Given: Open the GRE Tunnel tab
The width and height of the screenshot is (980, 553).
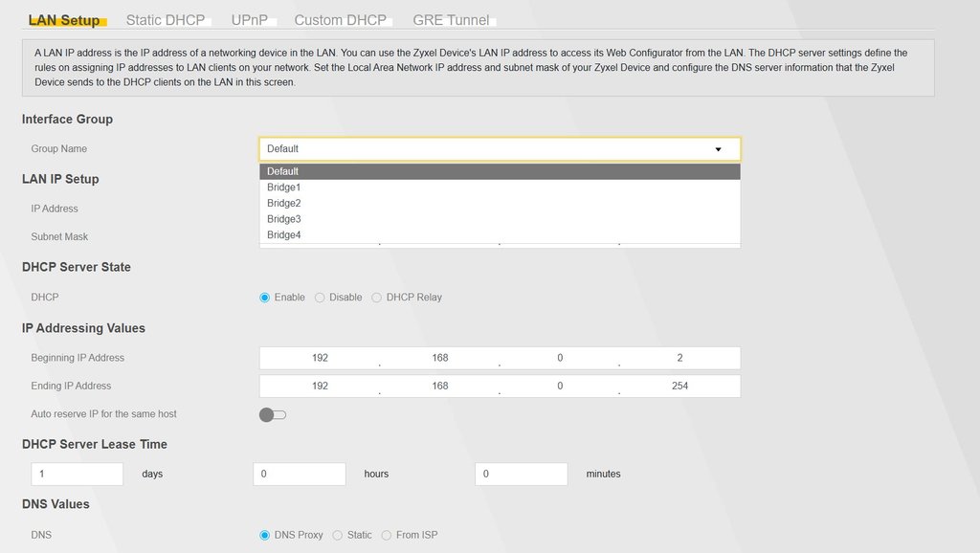Looking at the screenshot, I should [x=451, y=20].
